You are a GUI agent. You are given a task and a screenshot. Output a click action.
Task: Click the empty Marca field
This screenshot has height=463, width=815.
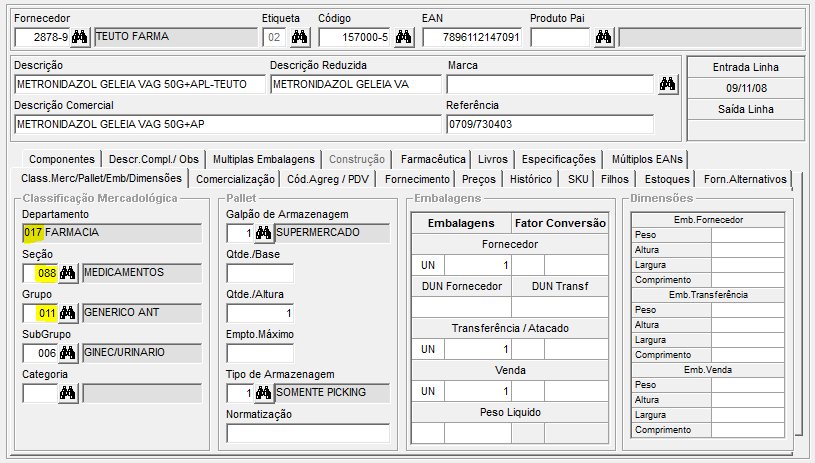[550, 84]
